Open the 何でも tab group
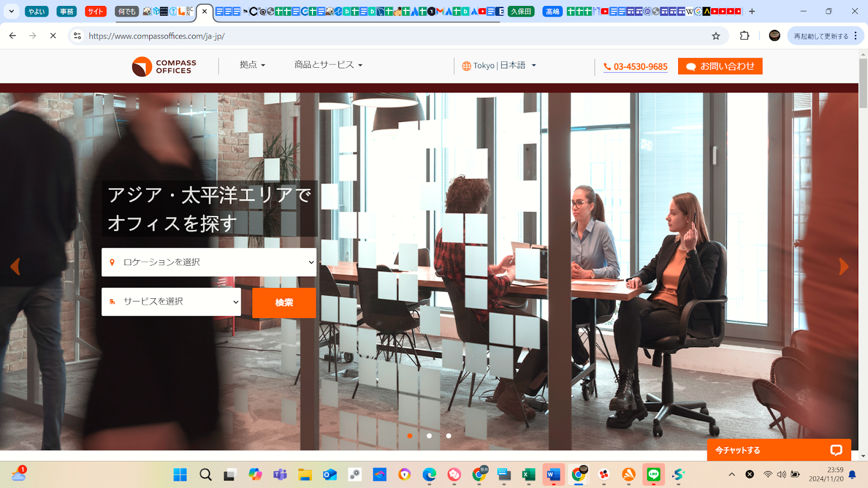The height and width of the screenshot is (488, 868). click(x=127, y=11)
